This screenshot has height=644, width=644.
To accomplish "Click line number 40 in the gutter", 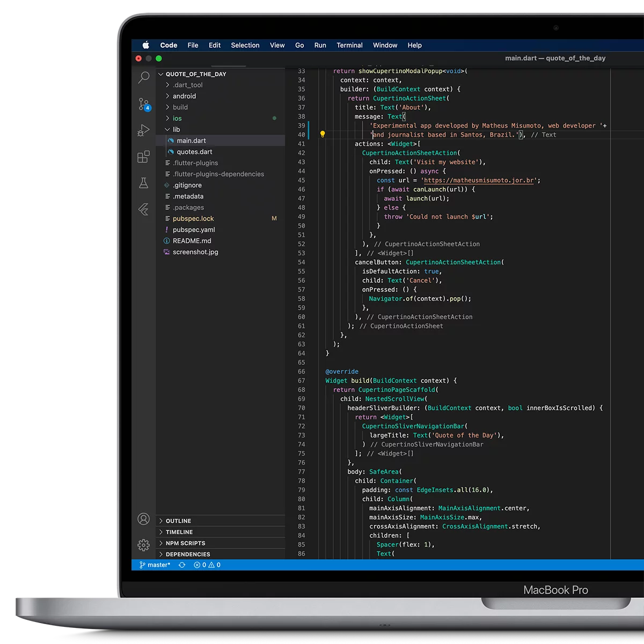I will click(x=302, y=135).
